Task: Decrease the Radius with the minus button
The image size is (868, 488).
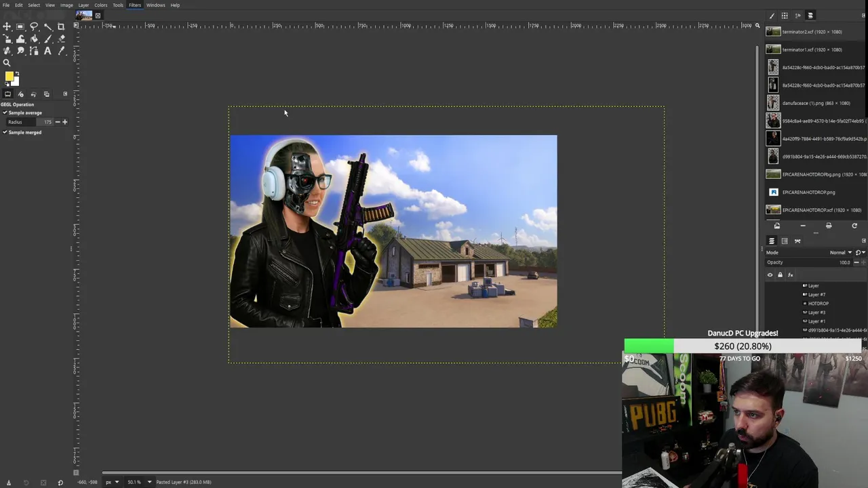Action: pyautogui.click(x=58, y=122)
